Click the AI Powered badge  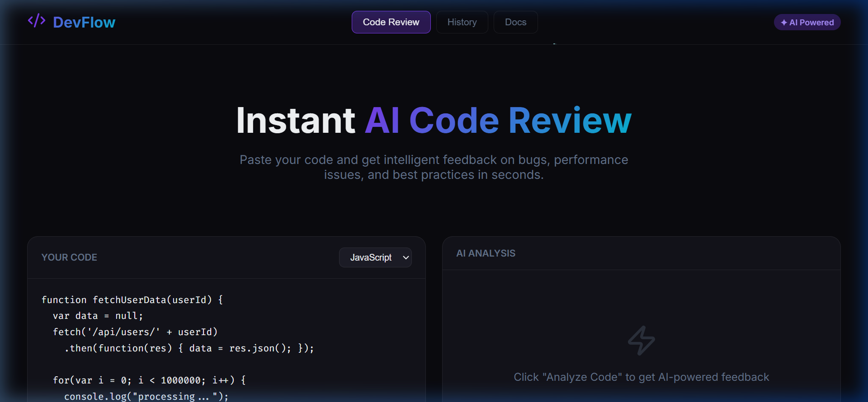(x=807, y=23)
